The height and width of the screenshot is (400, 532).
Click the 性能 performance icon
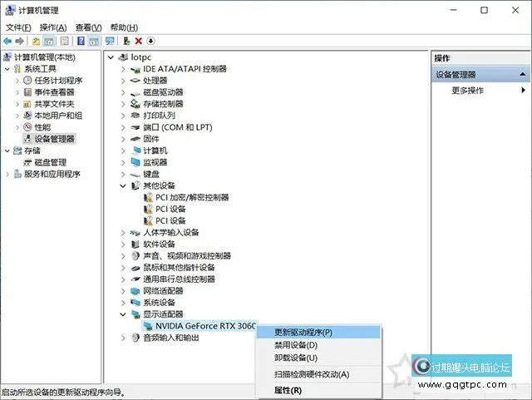point(27,127)
